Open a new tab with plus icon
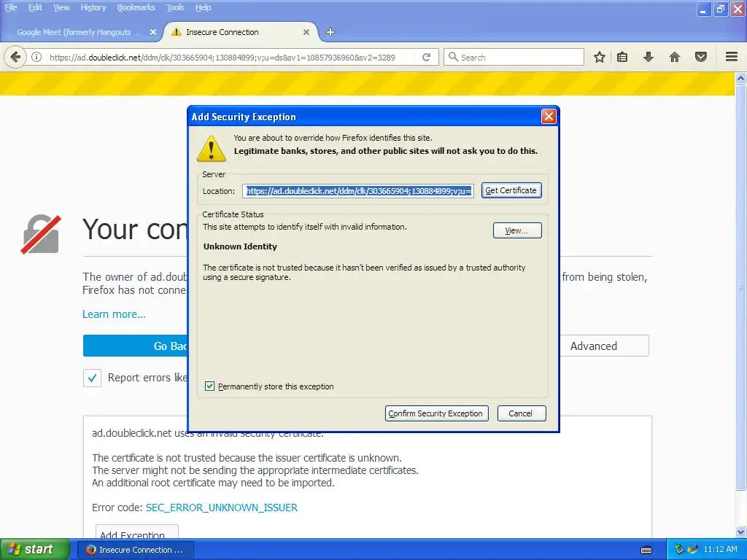The height and width of the screenshot is (560, 747). coord(330,32)
